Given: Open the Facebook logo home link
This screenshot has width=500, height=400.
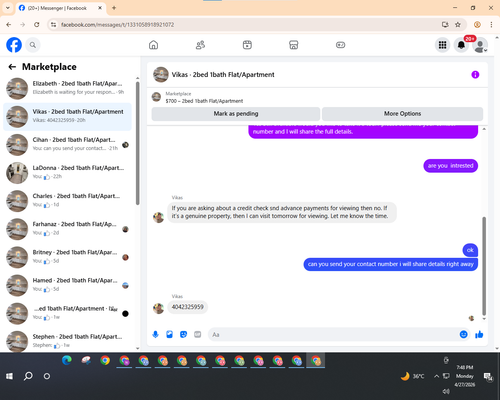Looking at the screenshot, I should [14, 45].
